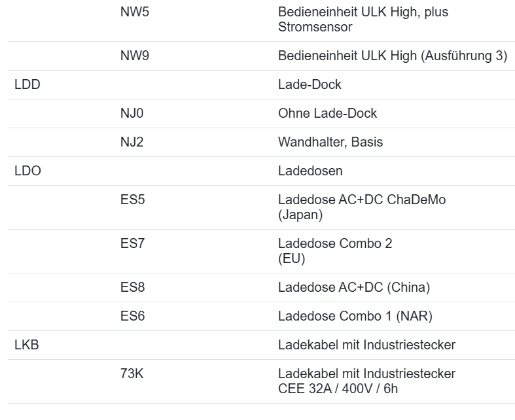The width and height of the screenshot is (515, 420).
Task: Click the LKB group code
Action: tap(27, 345)
